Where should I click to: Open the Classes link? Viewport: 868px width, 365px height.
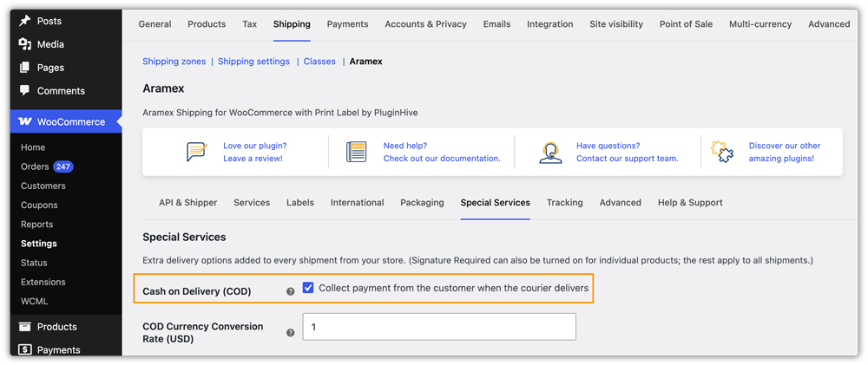pos(319,62)
